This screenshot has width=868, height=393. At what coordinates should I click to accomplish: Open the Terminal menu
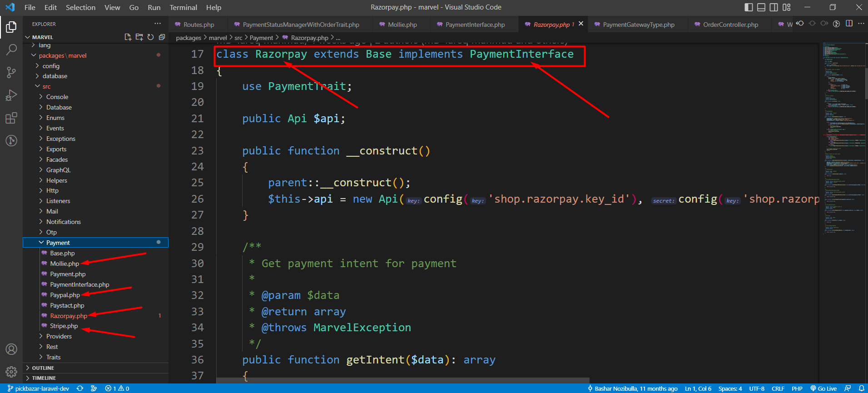click(183, 7)
